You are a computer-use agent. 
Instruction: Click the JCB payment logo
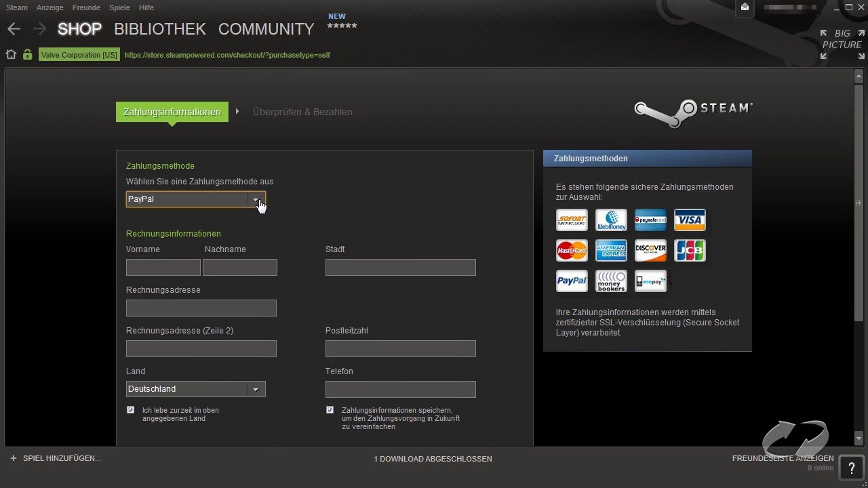point(690,250)
